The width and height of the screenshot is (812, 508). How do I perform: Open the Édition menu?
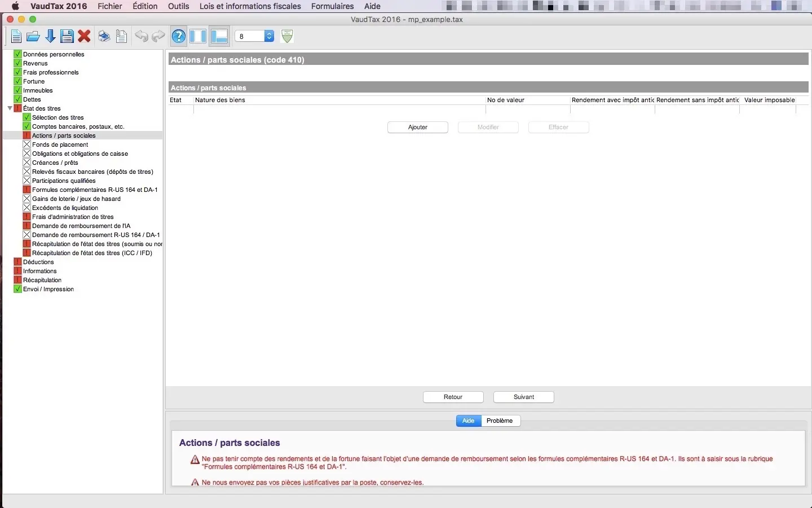click(145, 6)
